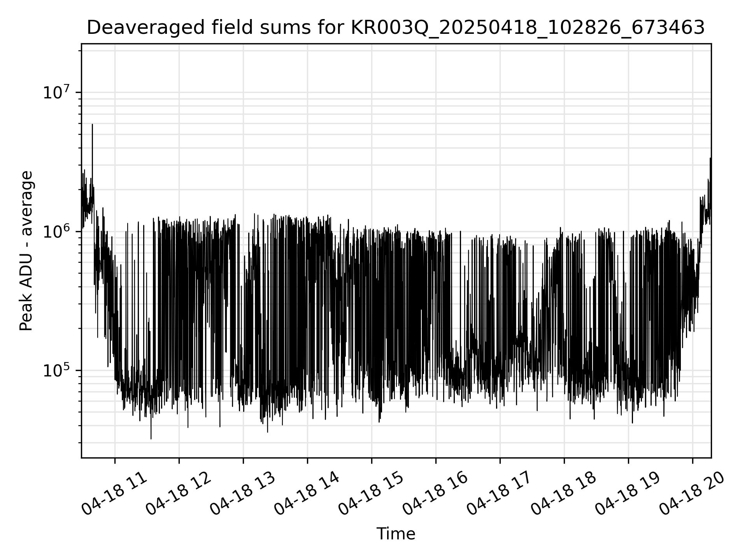Click the 'Peak ADU - average' y-axis label

pos(26,251)
